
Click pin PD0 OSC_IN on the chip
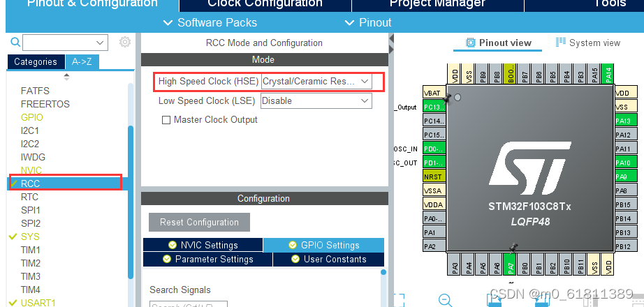[434, 149]
